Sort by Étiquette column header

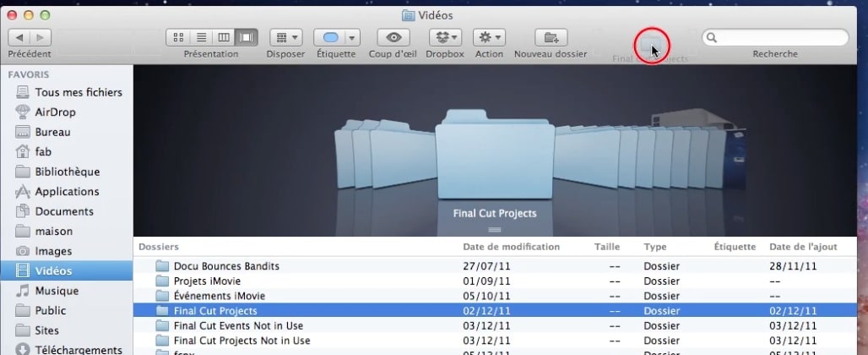point(735,247)
